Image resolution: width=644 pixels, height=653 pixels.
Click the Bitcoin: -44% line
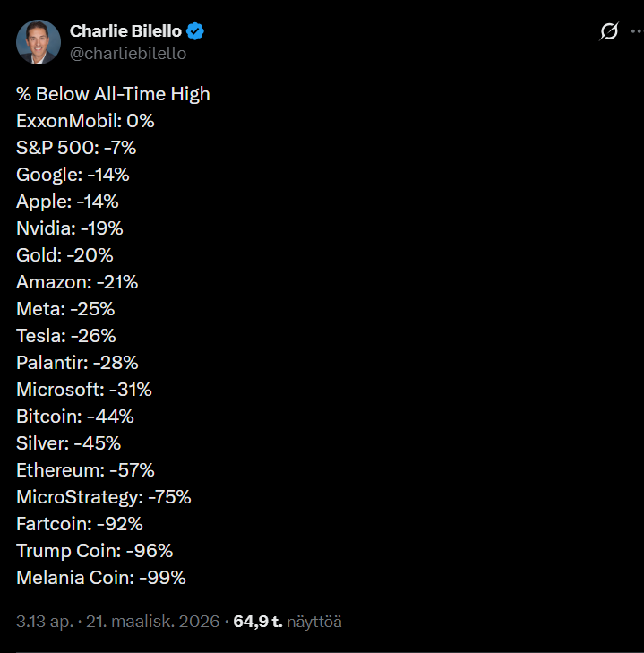(74, 417)
